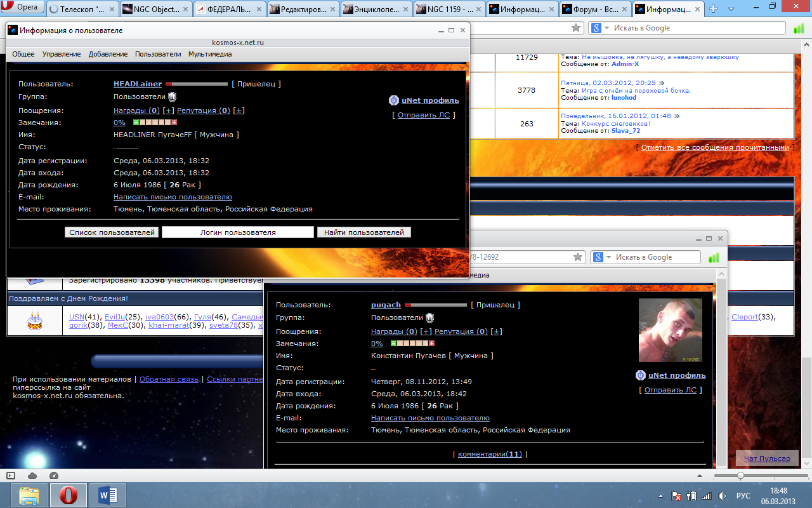
Task: Switch input language РУС in tray
Action: (743, 496)
